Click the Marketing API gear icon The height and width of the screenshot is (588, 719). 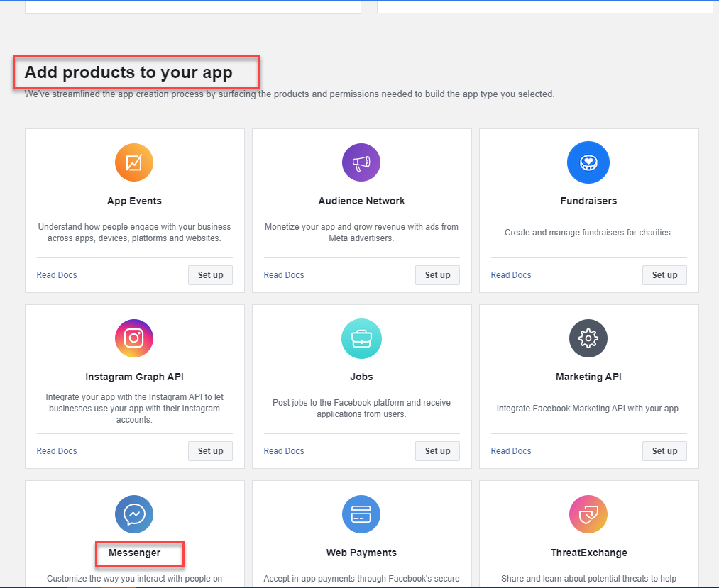tap(588, 338)
